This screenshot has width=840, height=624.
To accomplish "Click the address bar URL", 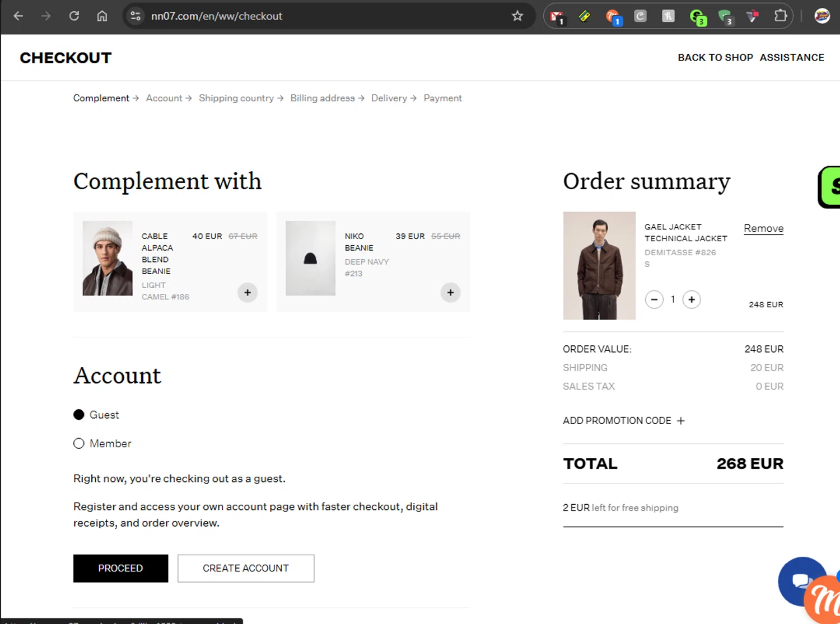I will tap(217, 16).
